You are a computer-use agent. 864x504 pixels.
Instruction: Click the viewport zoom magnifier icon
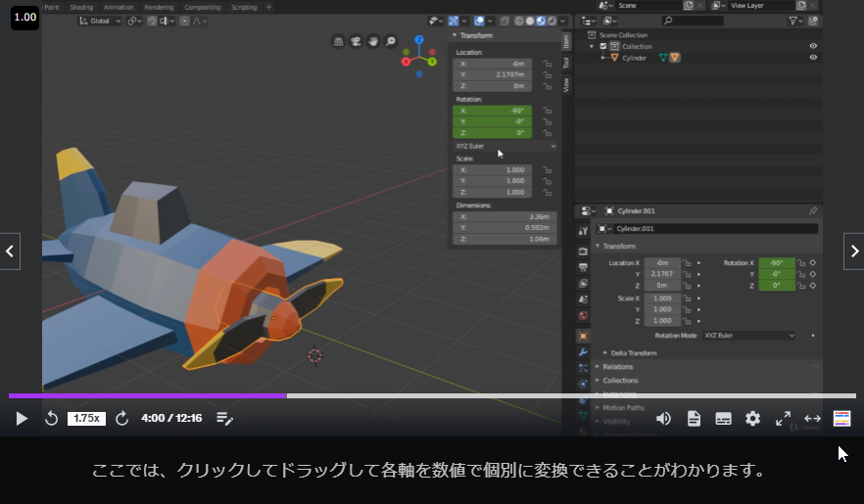pos(391,42)
